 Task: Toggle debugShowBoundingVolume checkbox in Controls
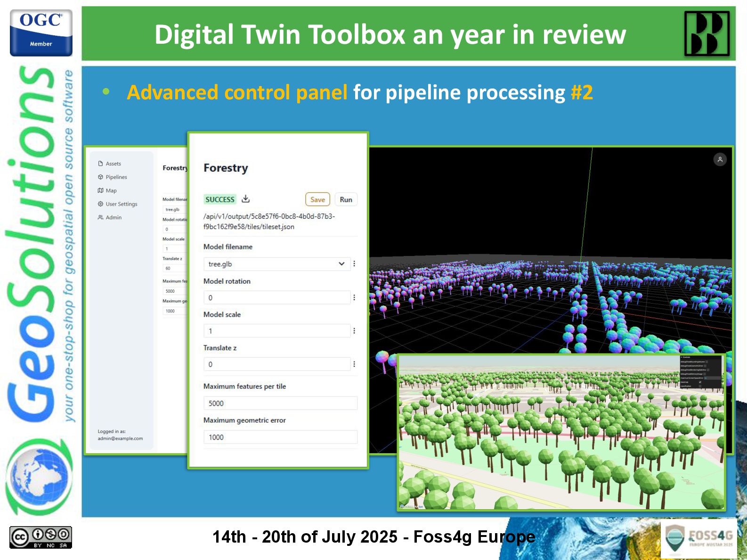(x=706, y=362)
